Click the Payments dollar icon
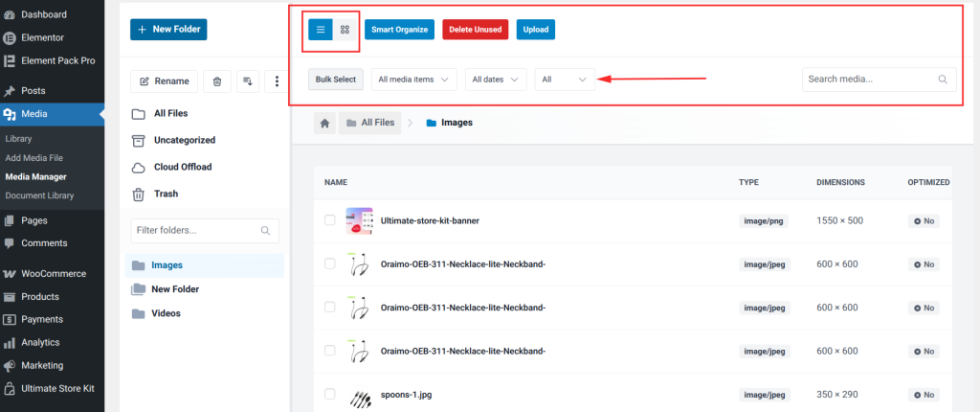 click(x=10, y=319)
